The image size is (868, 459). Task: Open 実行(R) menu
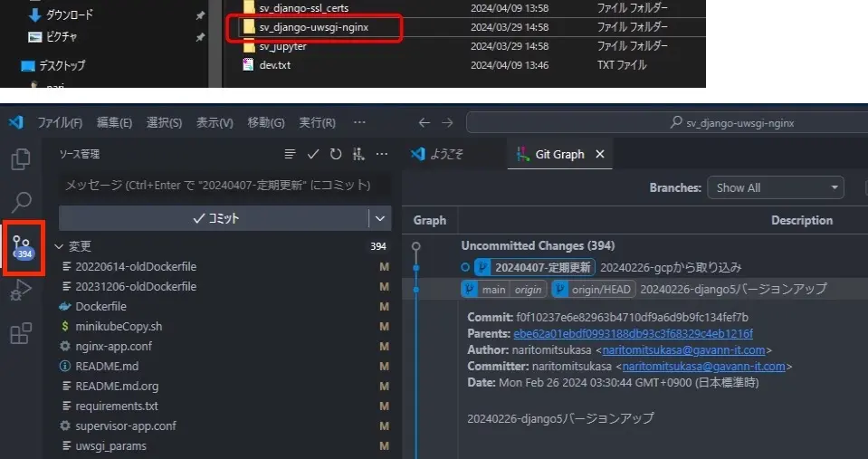317,122
